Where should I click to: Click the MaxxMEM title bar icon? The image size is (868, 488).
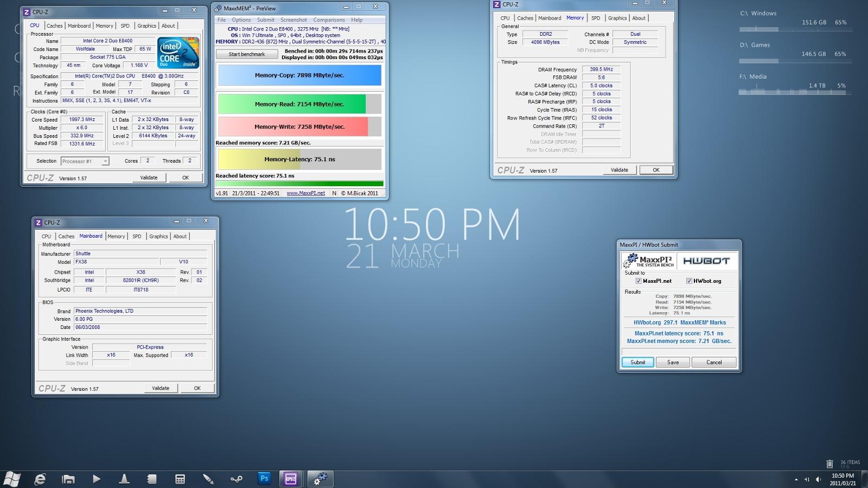[x=218, y=8]
